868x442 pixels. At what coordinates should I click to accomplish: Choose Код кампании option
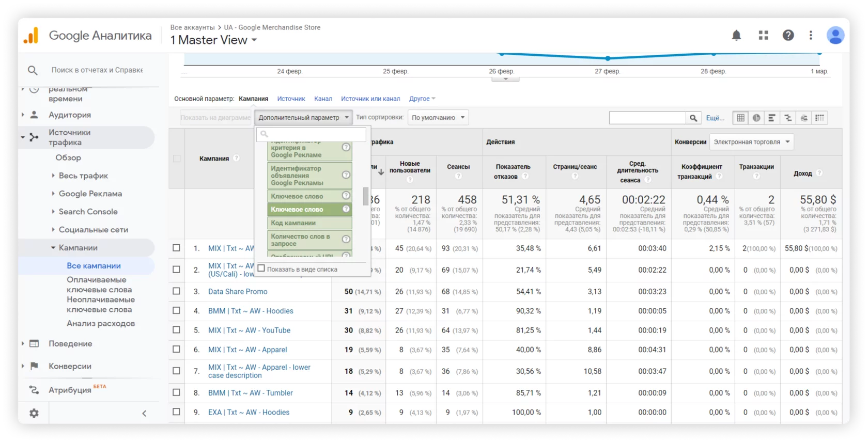[x=309, y=223]
